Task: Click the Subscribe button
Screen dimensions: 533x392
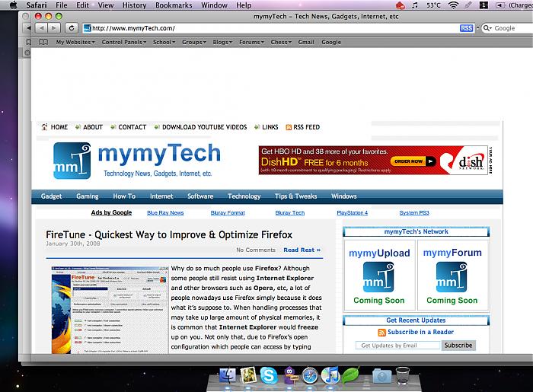Action: [458, 346]
